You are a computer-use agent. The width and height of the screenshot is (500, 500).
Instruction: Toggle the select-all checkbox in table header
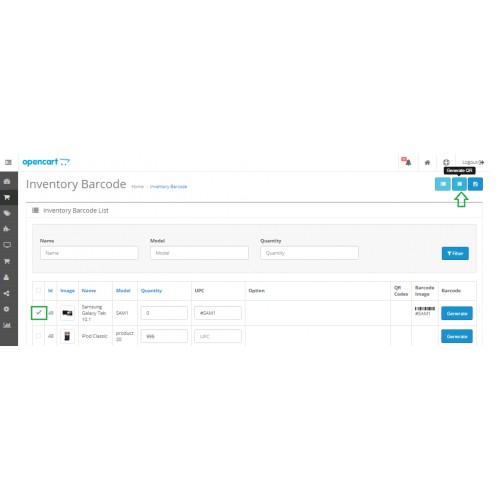point(39,290)
